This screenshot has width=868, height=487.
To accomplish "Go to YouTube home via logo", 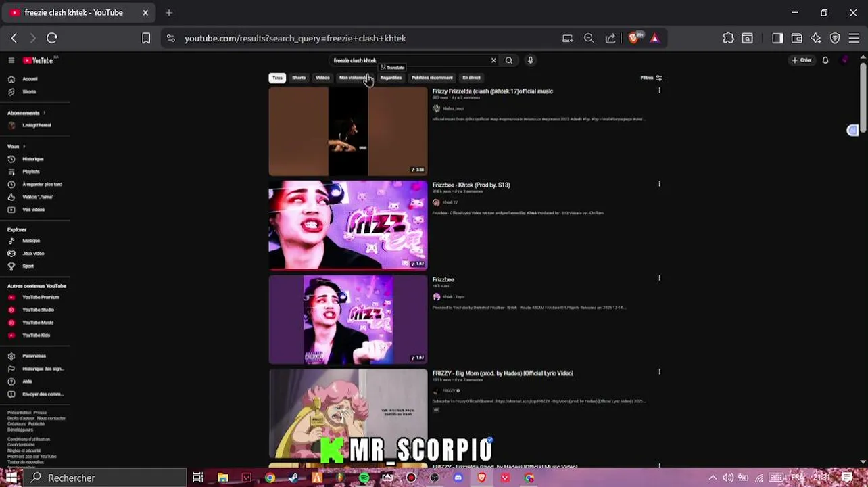I will click(38, 60).
